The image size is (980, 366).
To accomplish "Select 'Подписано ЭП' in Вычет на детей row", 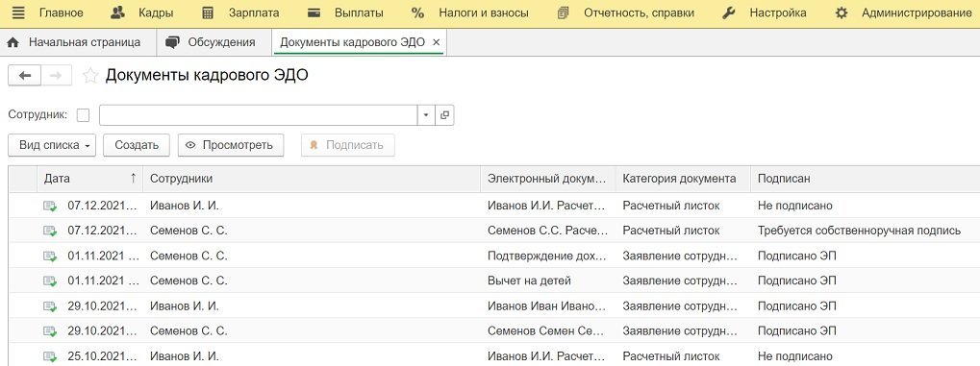I will 797,281.
